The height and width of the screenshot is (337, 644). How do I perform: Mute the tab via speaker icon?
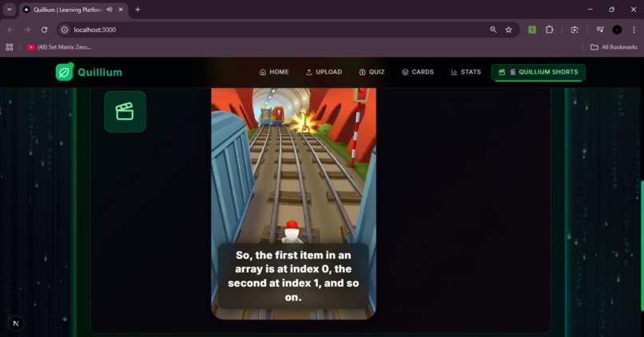109,10
